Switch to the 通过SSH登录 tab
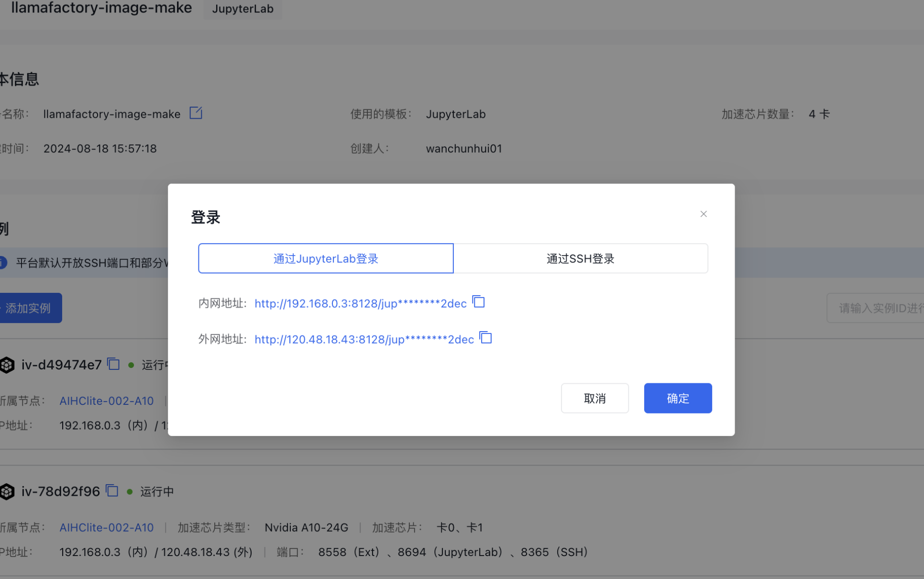Viewport: 924px width, 579px height. 581,258
